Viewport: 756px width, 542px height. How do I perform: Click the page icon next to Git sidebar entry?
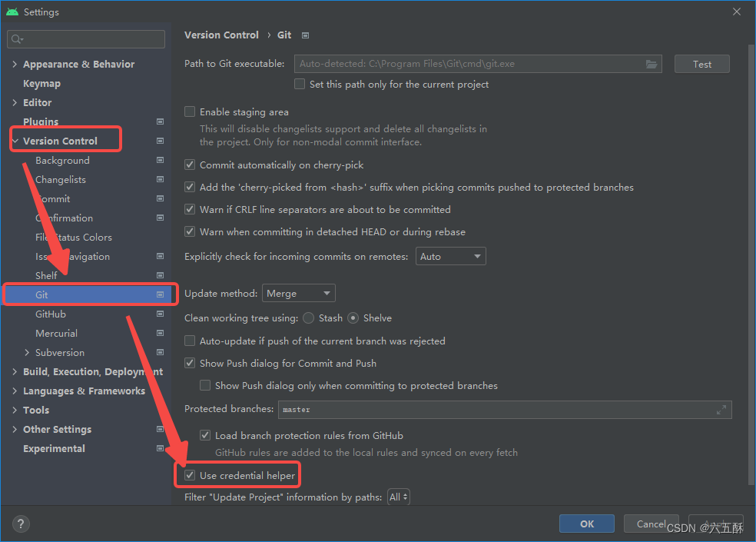point(160,294)
